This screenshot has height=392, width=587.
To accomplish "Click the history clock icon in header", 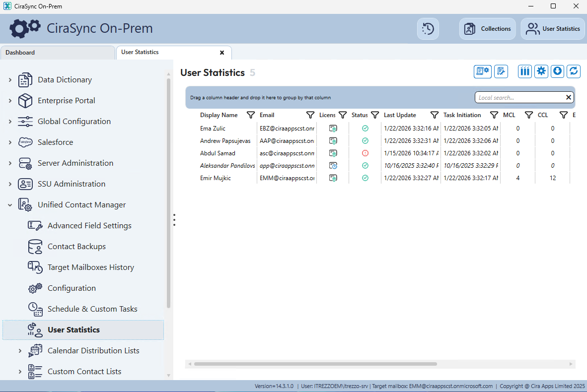I will [428, 29].
